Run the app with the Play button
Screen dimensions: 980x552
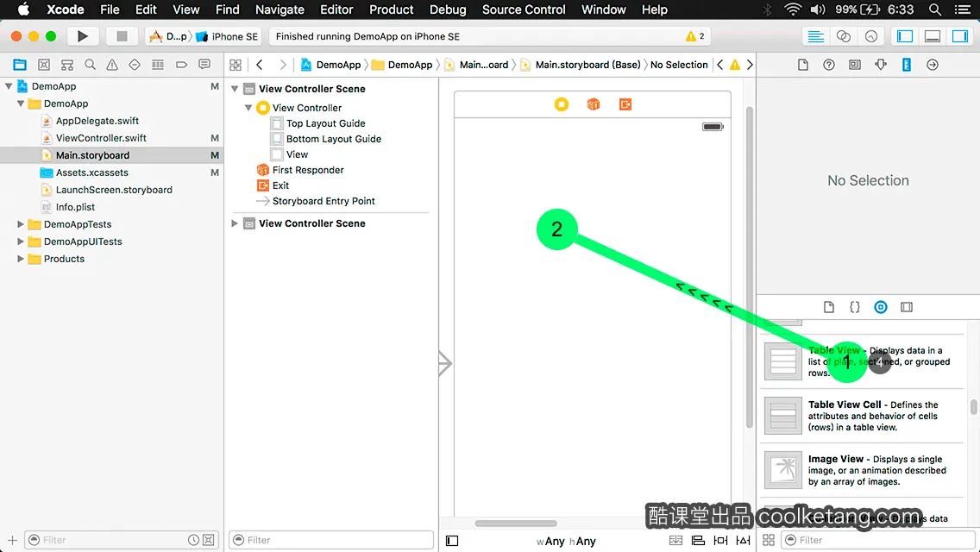[x=83, y=36]
